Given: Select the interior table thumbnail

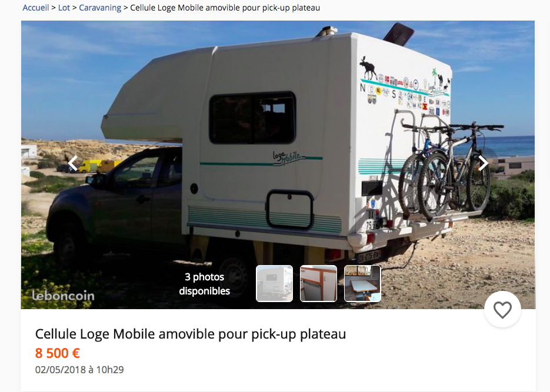Looking at the screenshot, I should (362, 283).
